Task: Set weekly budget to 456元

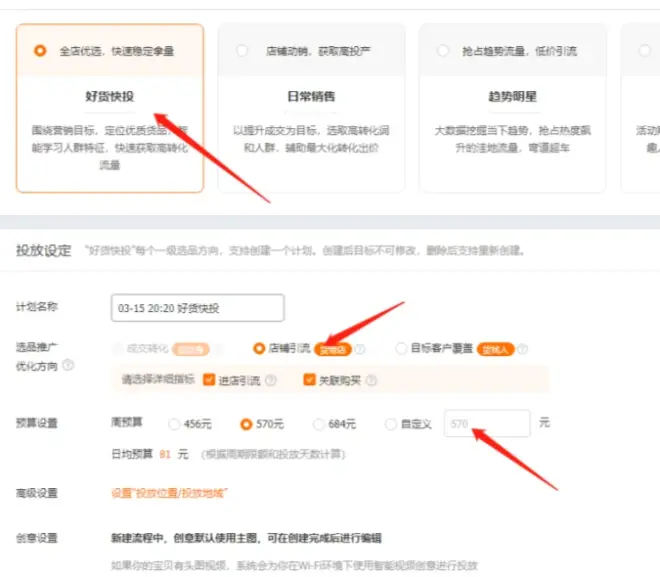Action: point(175,424)
